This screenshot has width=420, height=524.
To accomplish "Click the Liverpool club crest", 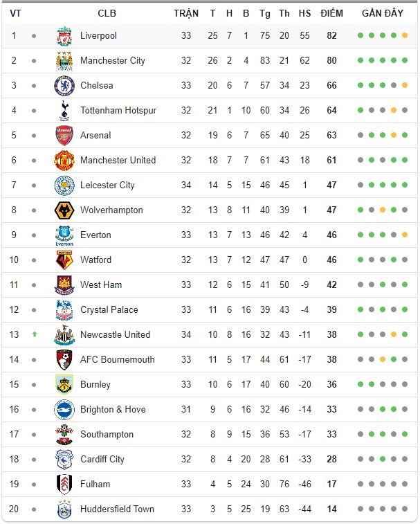I will click(x=64, y=36).
